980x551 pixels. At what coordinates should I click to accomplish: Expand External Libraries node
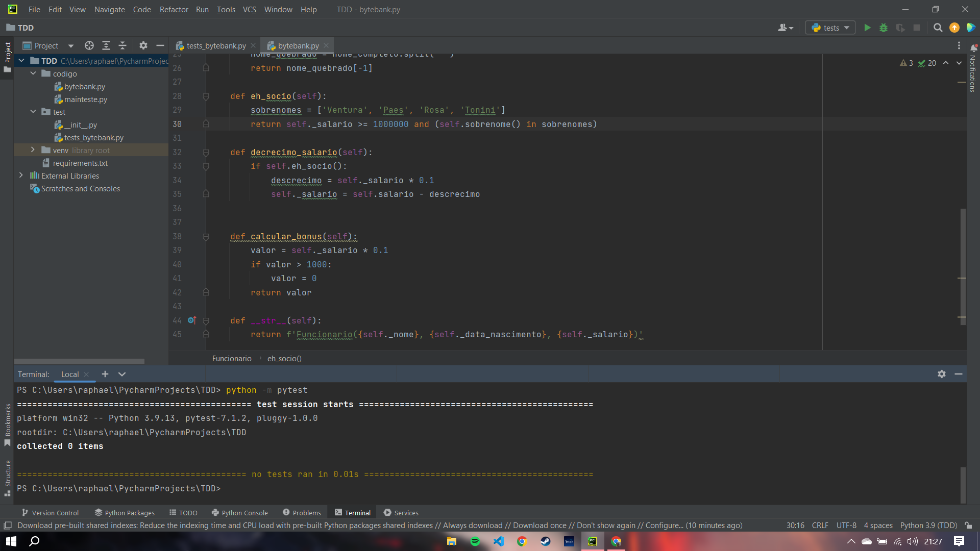[21, 176]
